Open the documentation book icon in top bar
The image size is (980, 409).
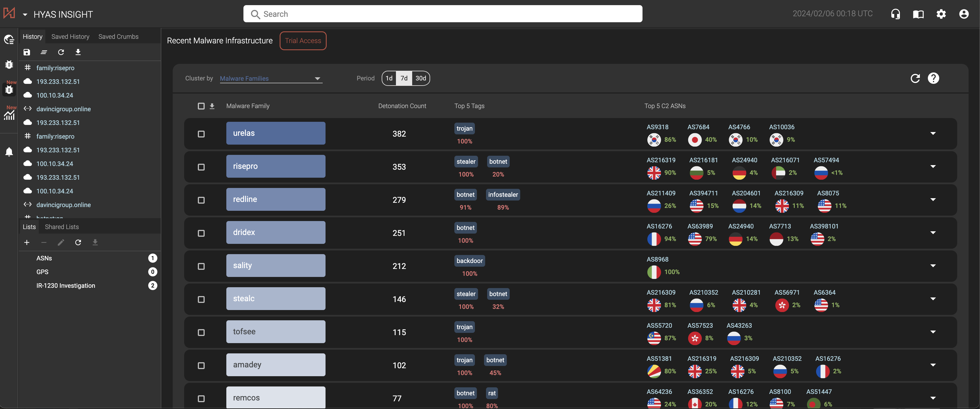click(918, 14)
